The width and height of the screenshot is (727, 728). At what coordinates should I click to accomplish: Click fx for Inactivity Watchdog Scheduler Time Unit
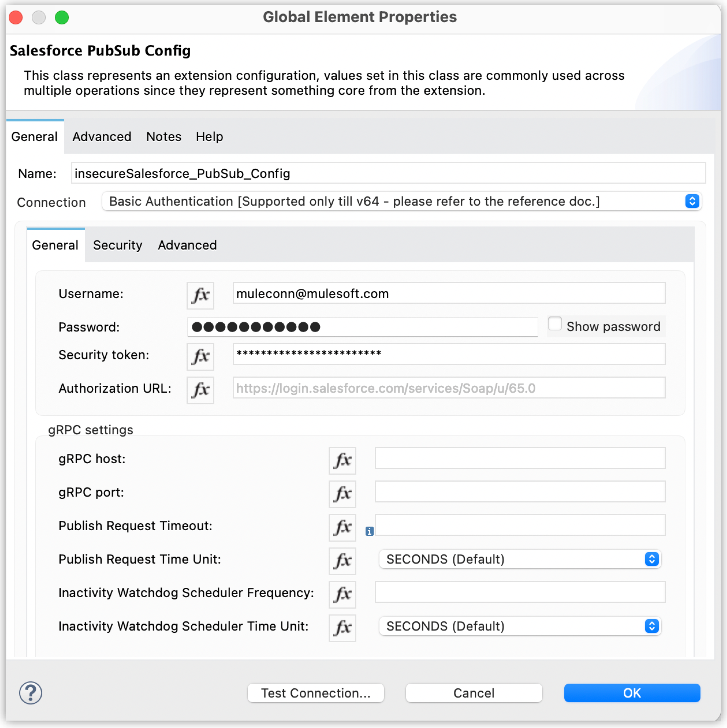pyautogui.click(x=342, y=628)
